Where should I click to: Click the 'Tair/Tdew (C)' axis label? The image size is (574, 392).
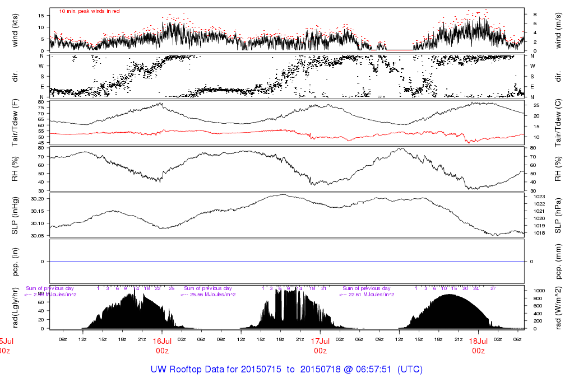(558, 123)
